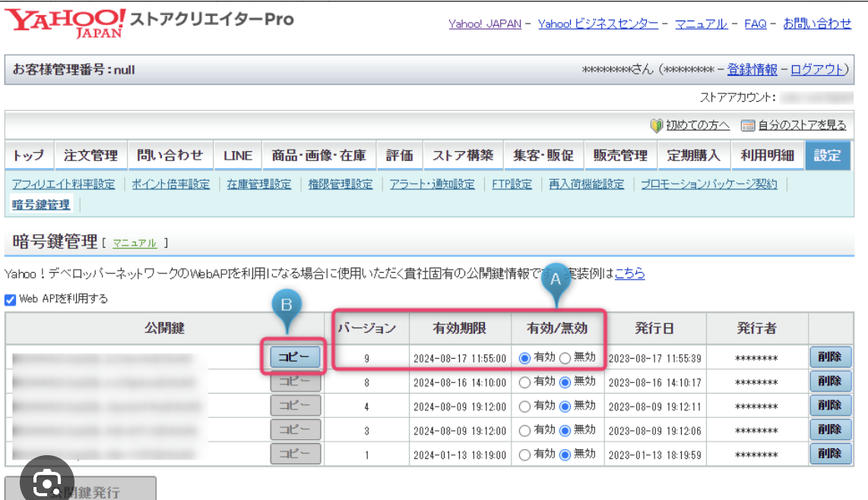Screen dimensions: 868x500
Task: Click the 公開鍵発行 button
Action: pos(81,489)
